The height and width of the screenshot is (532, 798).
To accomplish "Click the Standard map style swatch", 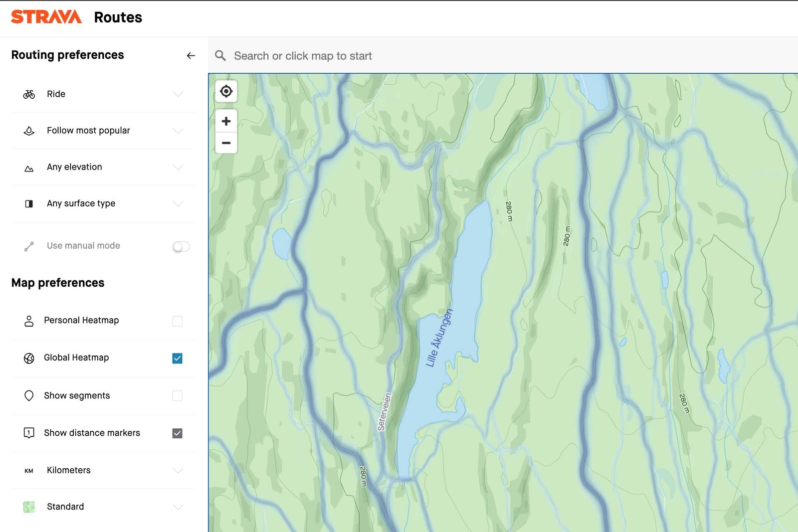I will [x=29, y=507].
